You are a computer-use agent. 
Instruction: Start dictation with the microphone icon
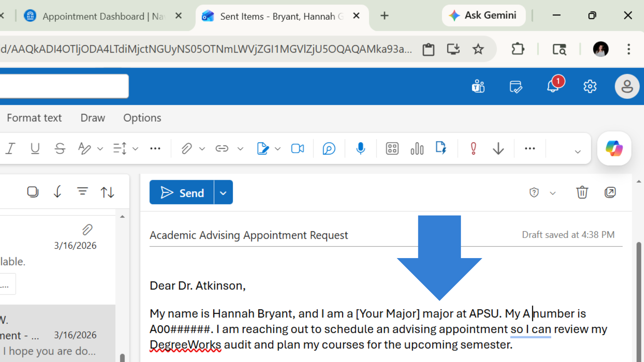click(x=360, y=148)
